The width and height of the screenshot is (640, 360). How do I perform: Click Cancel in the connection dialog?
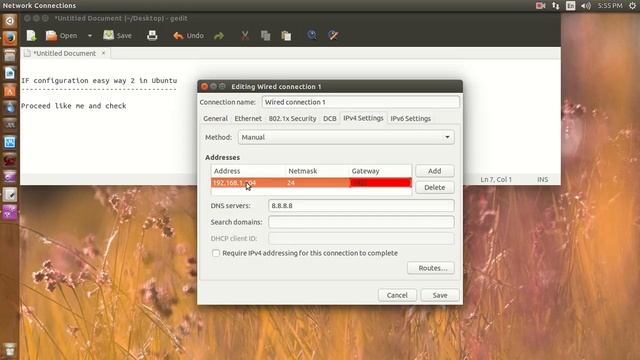(x=397, y=295)
